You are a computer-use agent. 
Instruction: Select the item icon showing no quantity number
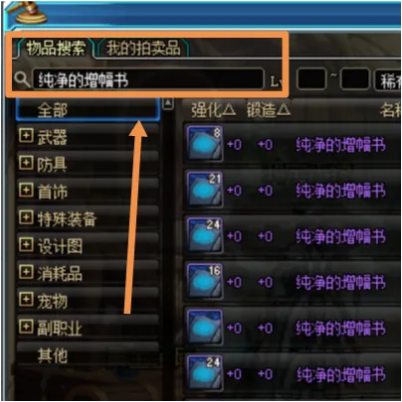pyautogui.click(x=205, y=327)
